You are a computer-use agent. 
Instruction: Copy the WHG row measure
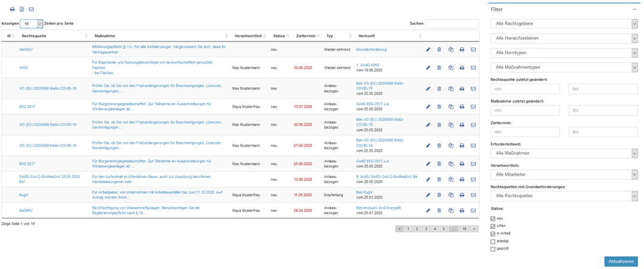point(451,67)
